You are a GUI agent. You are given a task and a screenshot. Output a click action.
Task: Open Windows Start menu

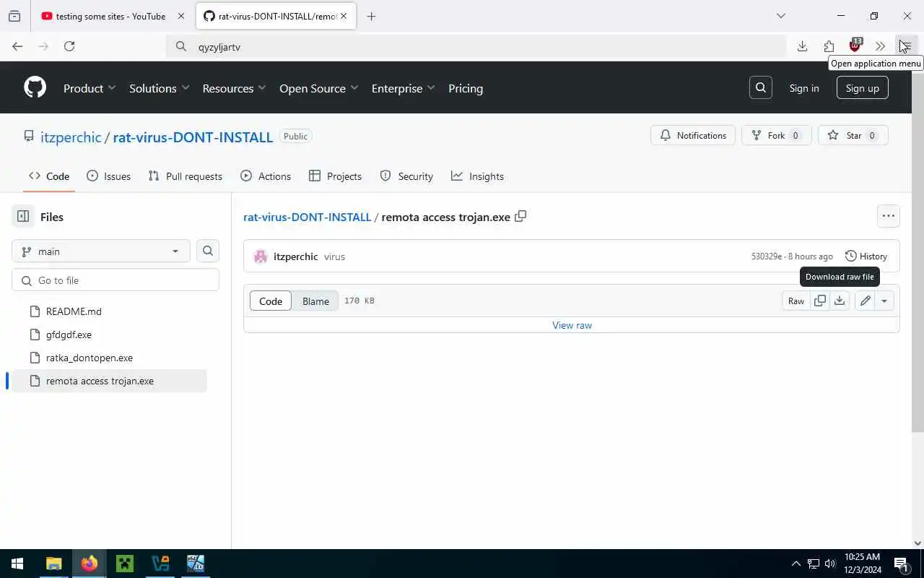pos(17,564)
